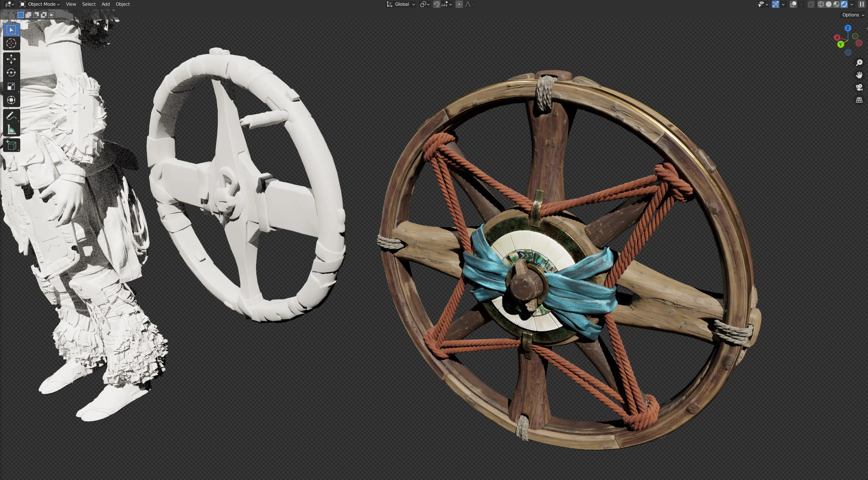Set selection mode to Extend
868x480 pixels.
[28, 15]
